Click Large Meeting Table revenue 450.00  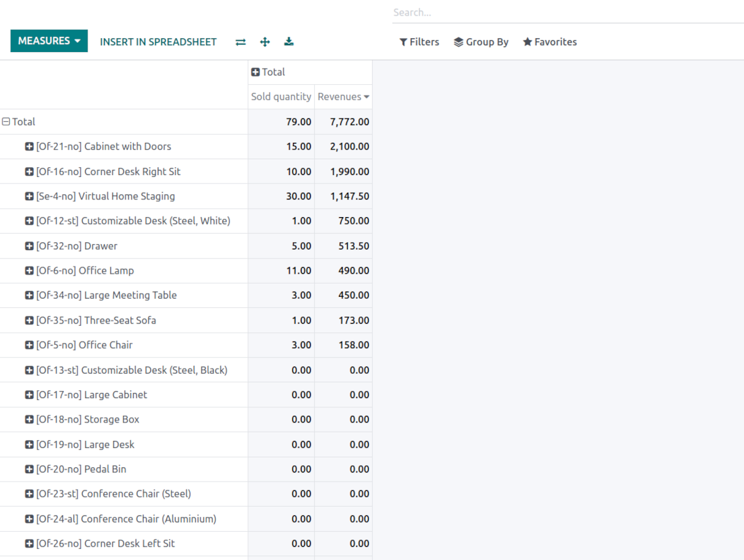pos(354,295)
